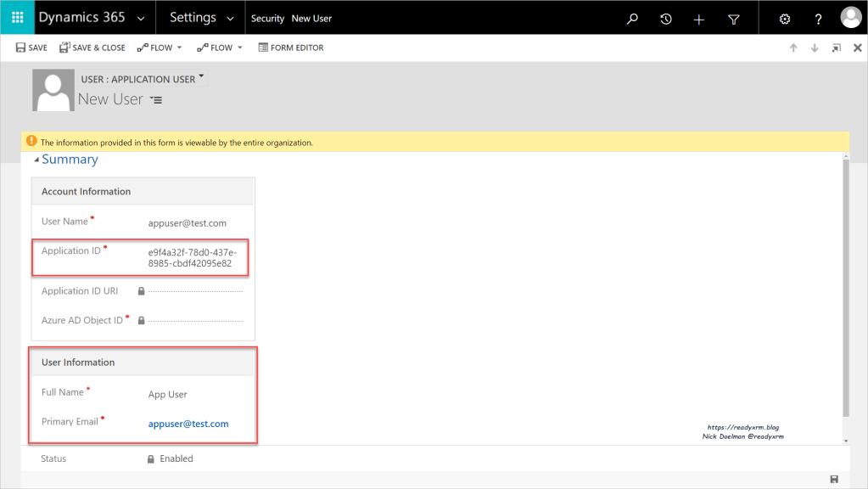This screenshot has height=489, width=868.
Task: Collapse the Summary section
Action: click(36, 160)
